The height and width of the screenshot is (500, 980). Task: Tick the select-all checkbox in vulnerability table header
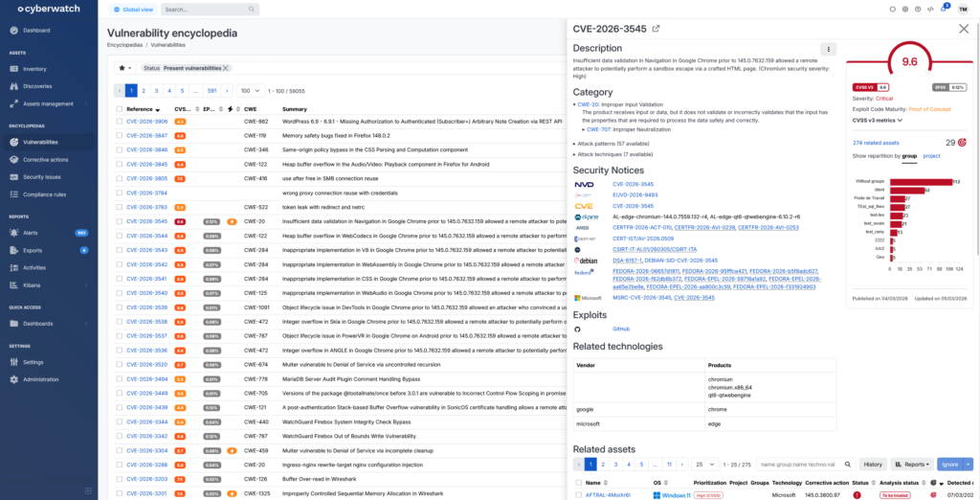tap(119, 109)
